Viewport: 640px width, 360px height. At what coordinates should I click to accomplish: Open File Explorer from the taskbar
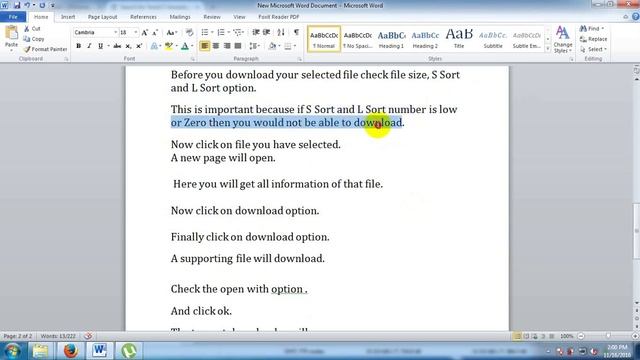coord(40,351)
